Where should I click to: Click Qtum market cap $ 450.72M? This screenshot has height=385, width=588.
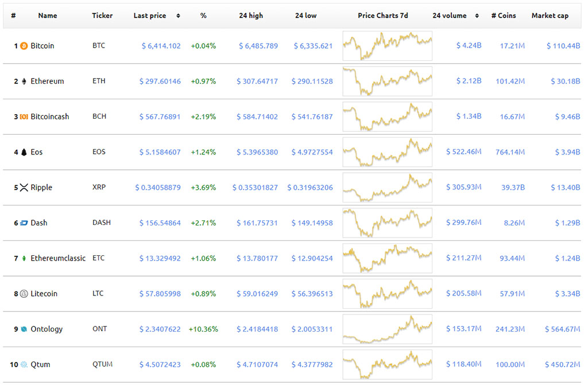[x=563, y=364]
